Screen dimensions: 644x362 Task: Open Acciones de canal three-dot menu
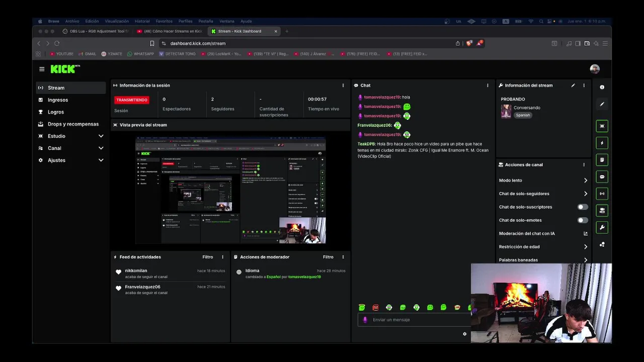point(584,164)
